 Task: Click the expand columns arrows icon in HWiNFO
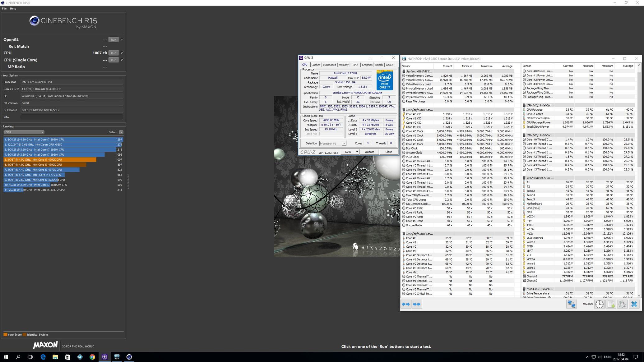tap(406, 304)
